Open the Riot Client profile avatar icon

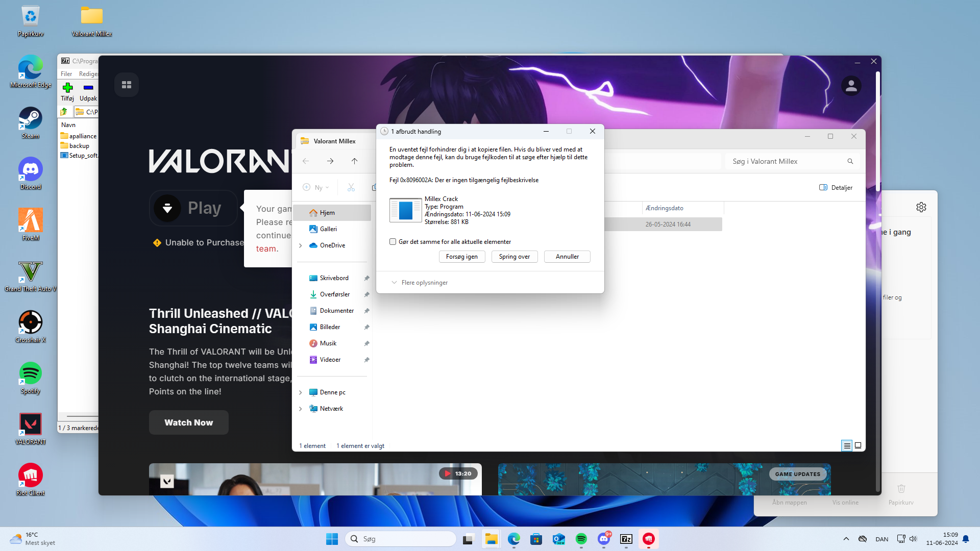[851, 86]
